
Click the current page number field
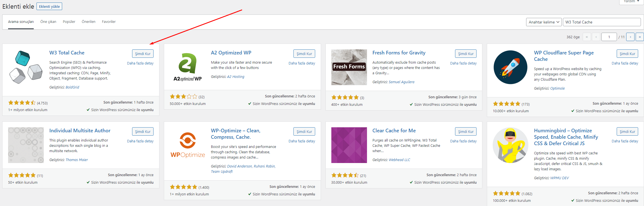coord(609,37)
